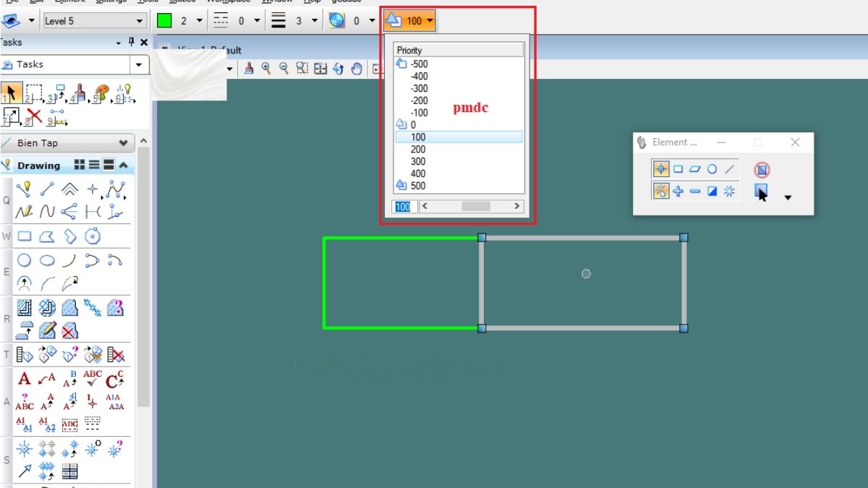868x488 pixels.
Task: Click the Pan View hand icon
Action: point(357,69)
